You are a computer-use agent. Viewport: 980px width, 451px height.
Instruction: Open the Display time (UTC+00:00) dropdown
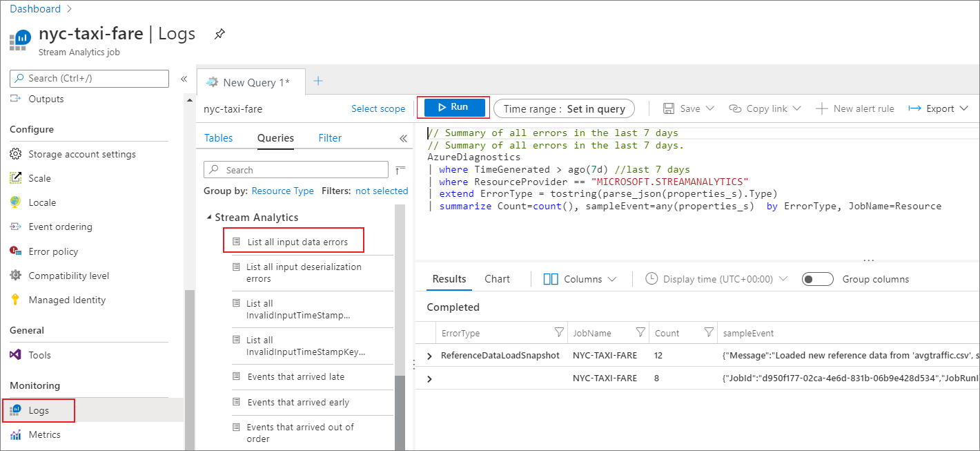(x=716, y=278)
